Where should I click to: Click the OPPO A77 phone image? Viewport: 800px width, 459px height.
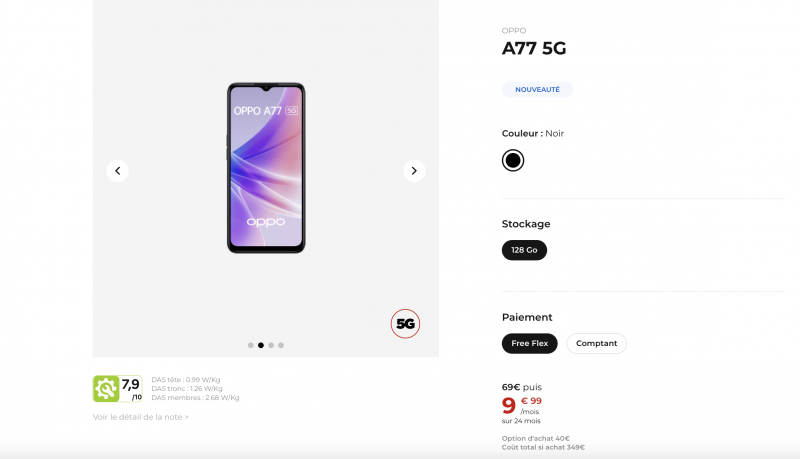pyautogui.click(x=266, y=168)
